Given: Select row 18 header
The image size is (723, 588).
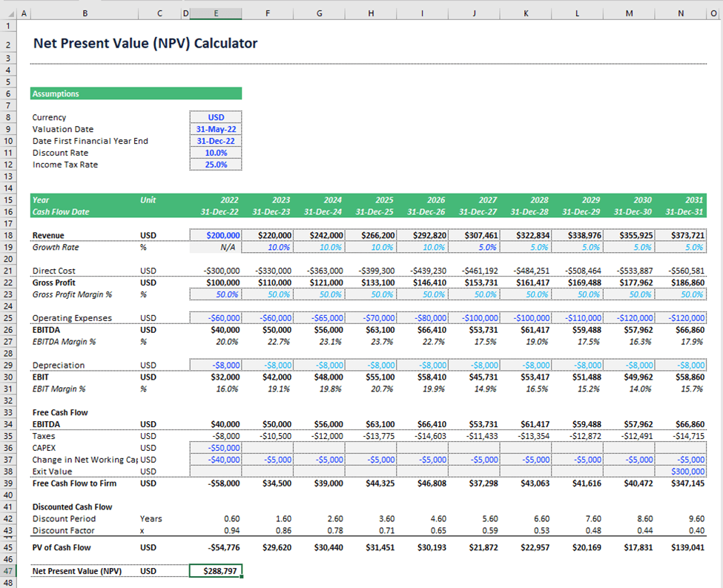Looking at the screenshot, I should 8,235.
